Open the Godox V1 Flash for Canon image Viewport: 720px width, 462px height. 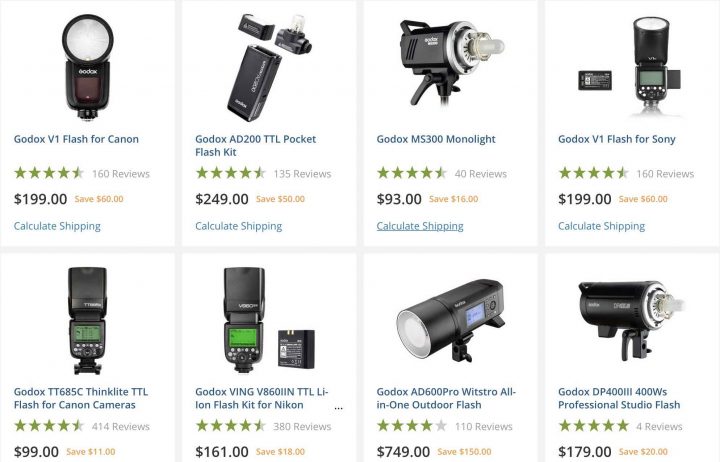[x=87, y=68]
